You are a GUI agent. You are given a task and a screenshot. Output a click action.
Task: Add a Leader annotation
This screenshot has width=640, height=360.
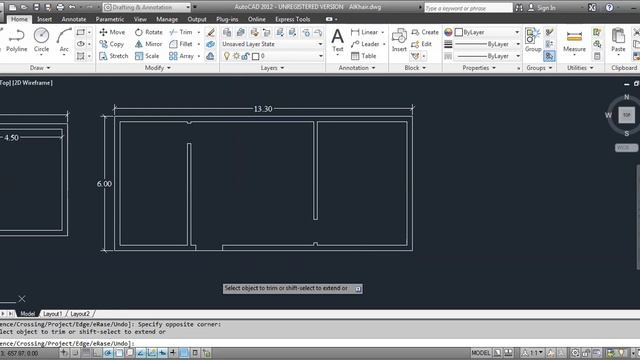[x=365, y=44]
